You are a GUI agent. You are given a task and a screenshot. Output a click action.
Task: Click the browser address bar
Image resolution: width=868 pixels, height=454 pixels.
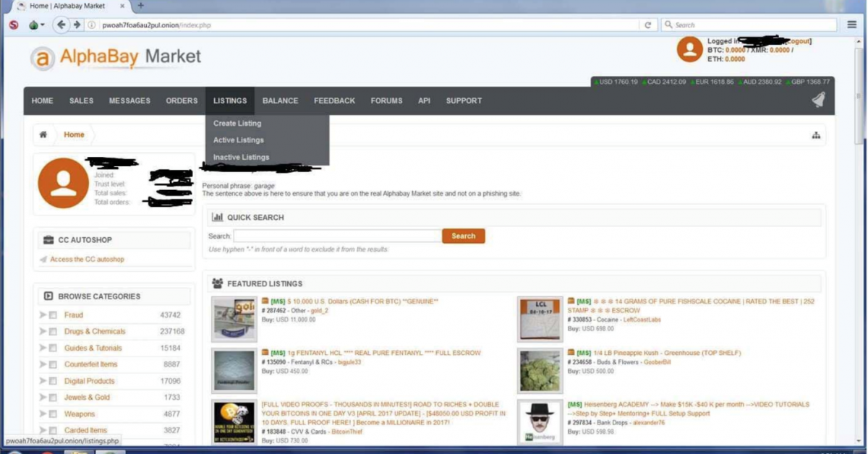pos(369,25)
